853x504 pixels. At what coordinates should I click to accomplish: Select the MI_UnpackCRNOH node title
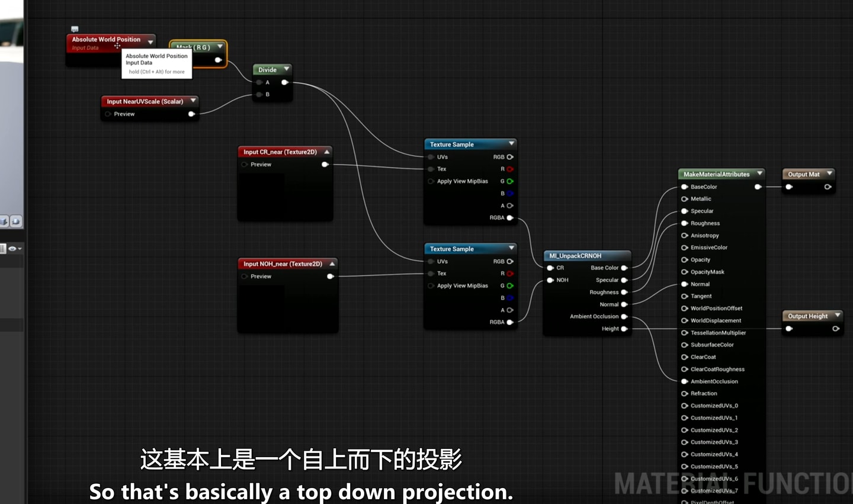pyautogui.click(x=575, y=256)
